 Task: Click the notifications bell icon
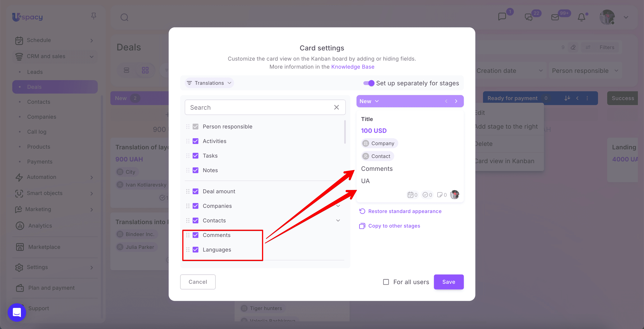tap(582, 17)
